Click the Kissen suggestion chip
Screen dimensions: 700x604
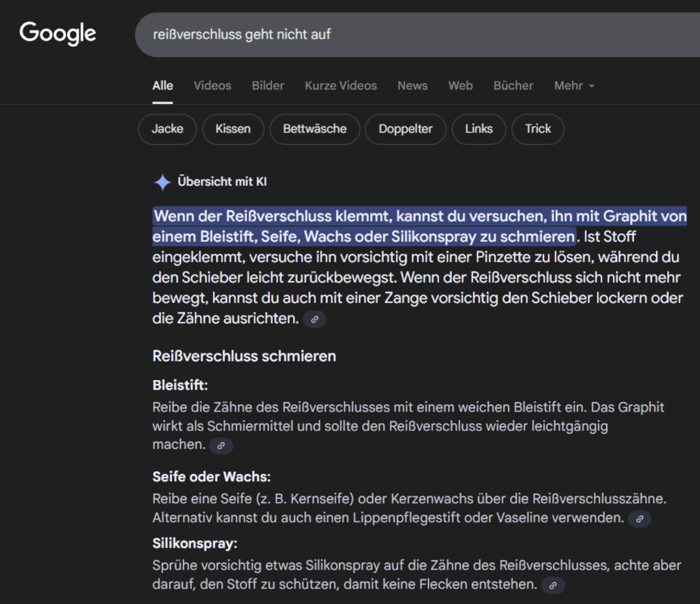point(233,129)
